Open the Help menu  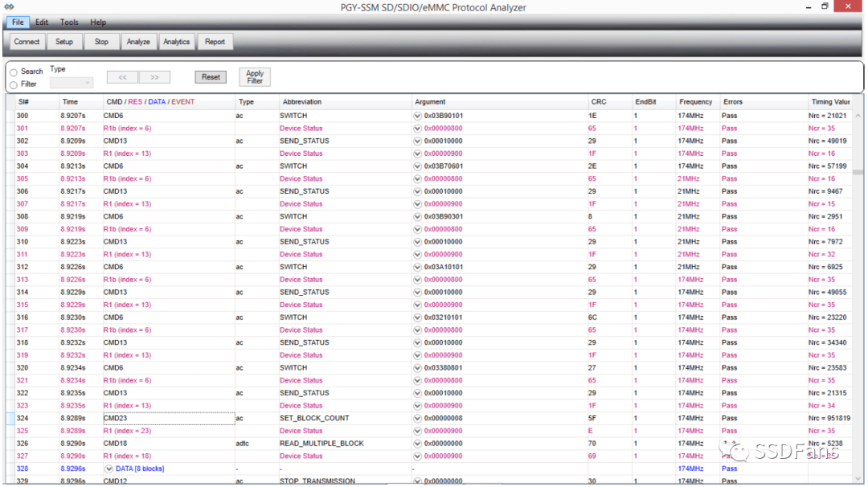coord(98,23)
